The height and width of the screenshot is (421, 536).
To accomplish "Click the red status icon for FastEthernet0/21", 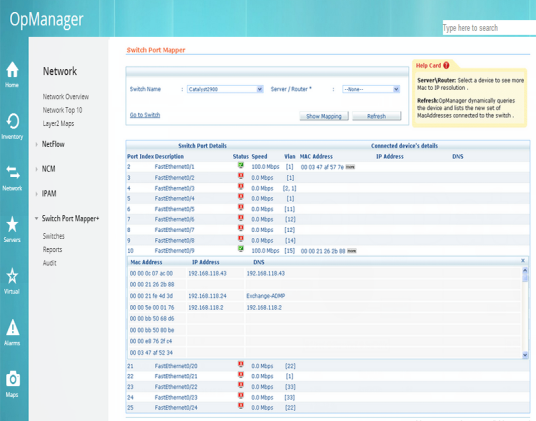I will pyautogui.click(x=241, y=375).
